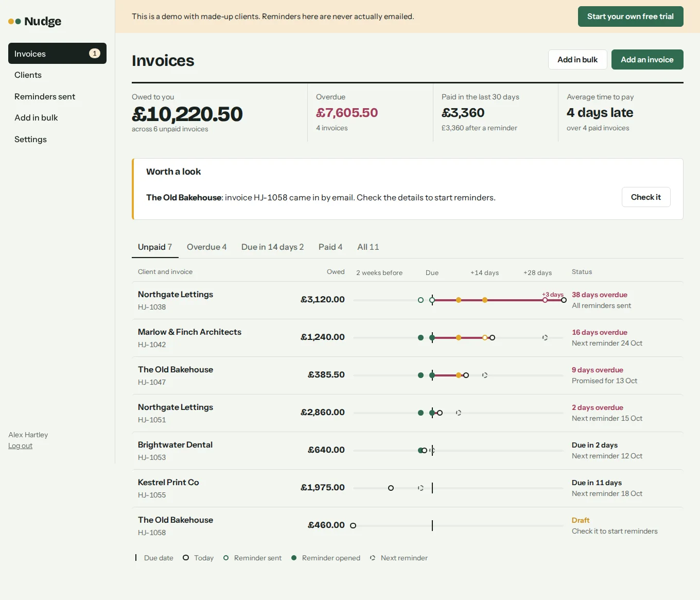The height and width of the screenshot is (600, 700).
Task: Click invoice number HJ-1051
Action: [152, 420]
